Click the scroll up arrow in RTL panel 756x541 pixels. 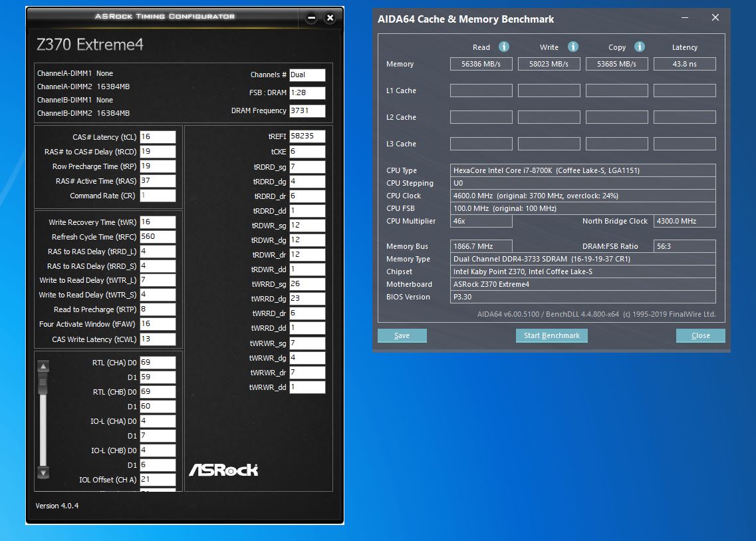43,366
